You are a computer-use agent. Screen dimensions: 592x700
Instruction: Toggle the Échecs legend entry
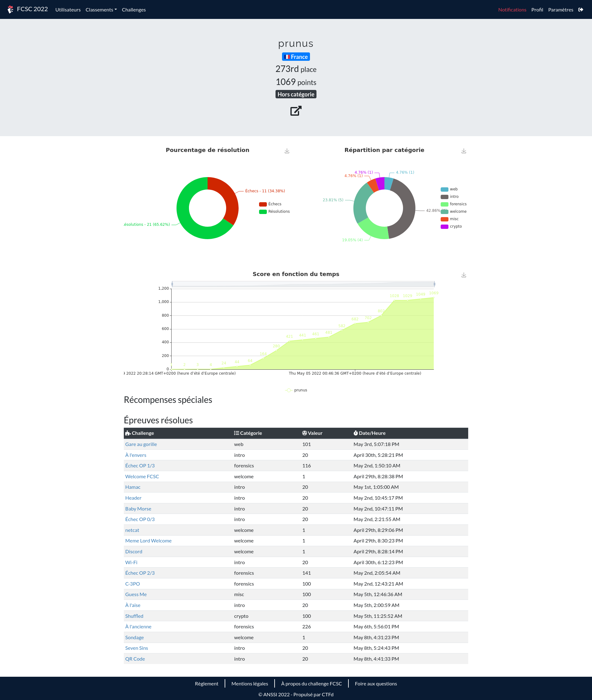(270, 204)
